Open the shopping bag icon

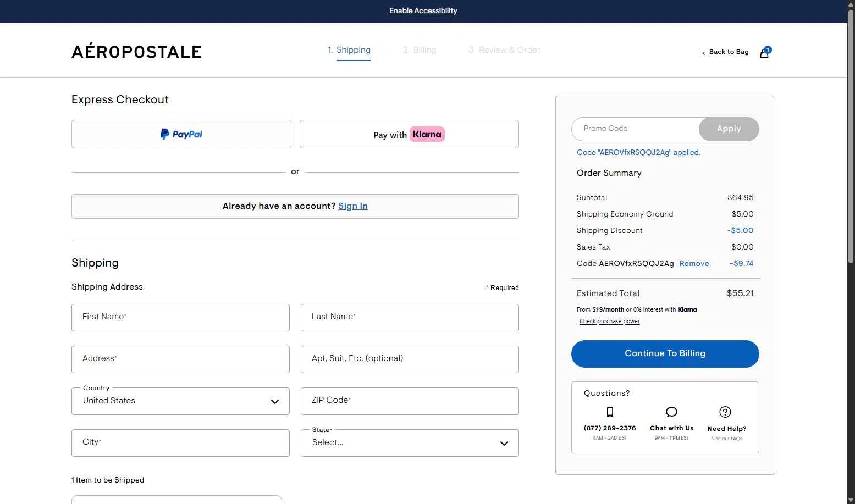[x=764, y=53]
